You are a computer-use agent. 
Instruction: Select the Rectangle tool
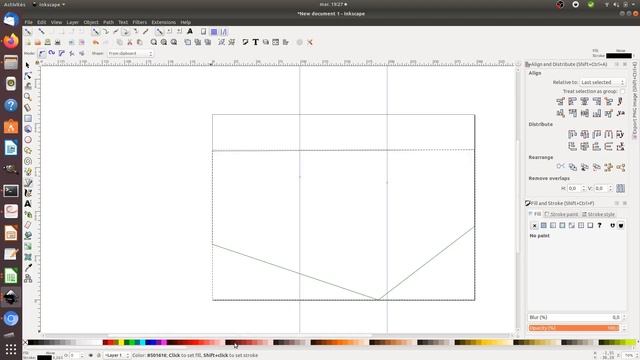28,118
